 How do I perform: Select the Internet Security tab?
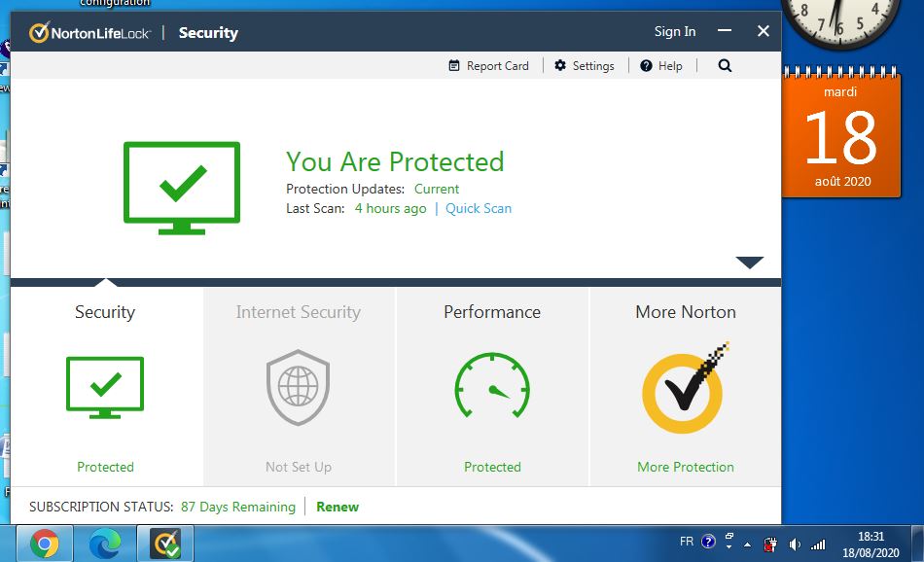click(x=300, y=386)
